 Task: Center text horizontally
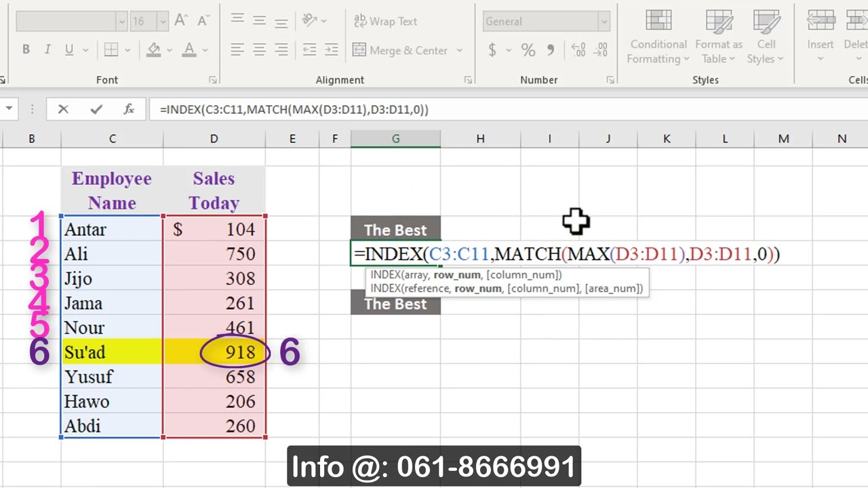[x=259, y=50]
